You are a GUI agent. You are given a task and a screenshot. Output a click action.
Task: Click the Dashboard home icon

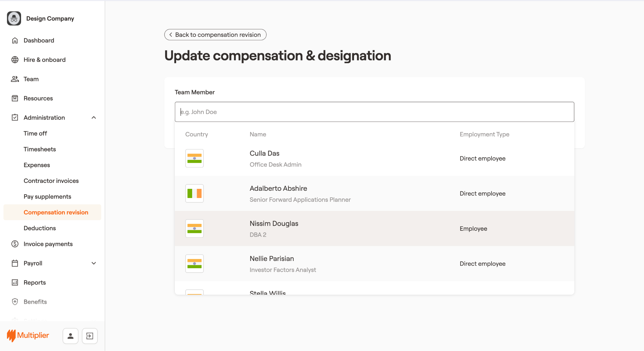click(15, 40)
